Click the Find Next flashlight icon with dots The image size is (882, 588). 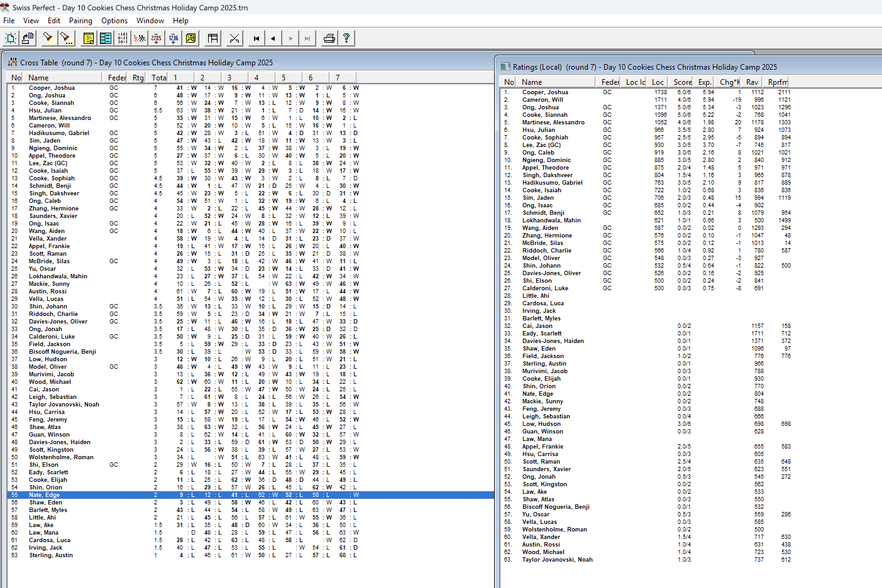(x=65, y=38)
